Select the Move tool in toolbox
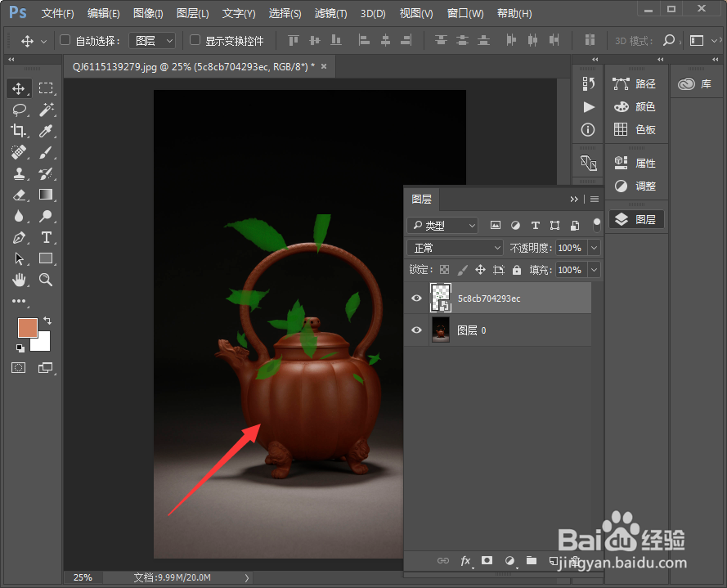Screen dimensions: 727x588 coord(19,88)
